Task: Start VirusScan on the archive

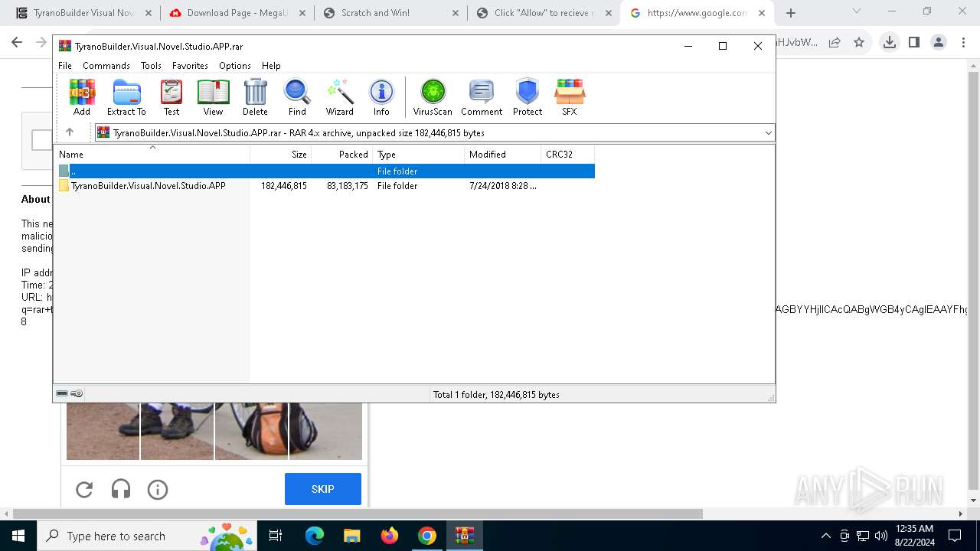Action: [x=433, y=97]
